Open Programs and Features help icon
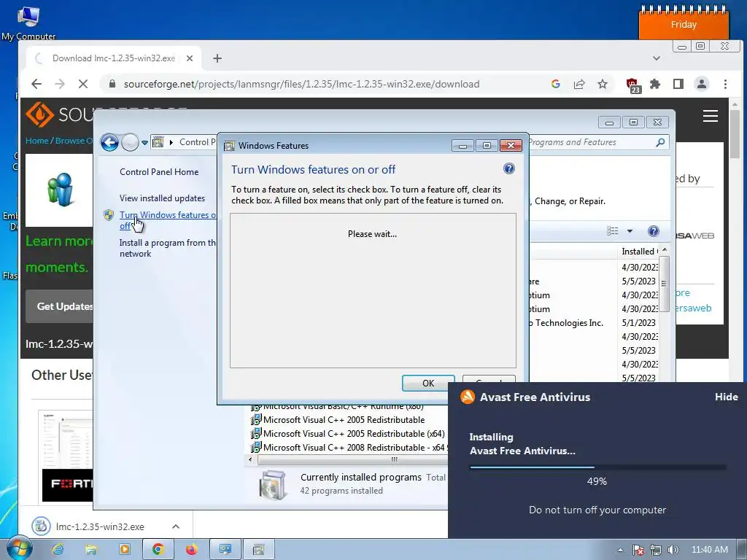Screen dimensions: 747x560 [x=653, y=231]
